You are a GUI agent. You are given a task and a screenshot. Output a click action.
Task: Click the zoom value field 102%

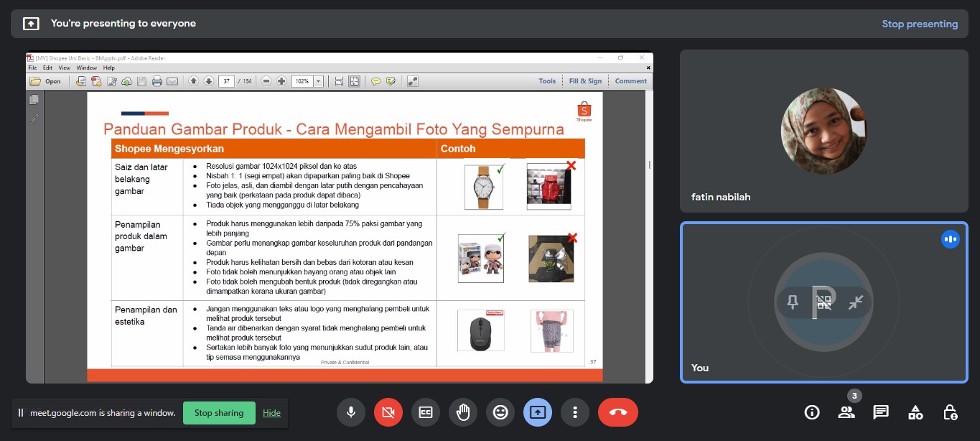click(302, 81)
